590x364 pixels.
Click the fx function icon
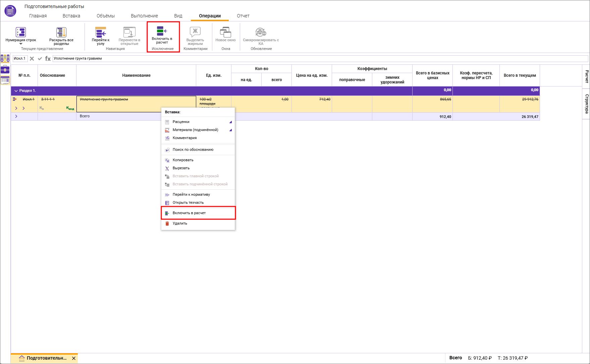click(48, 59)
